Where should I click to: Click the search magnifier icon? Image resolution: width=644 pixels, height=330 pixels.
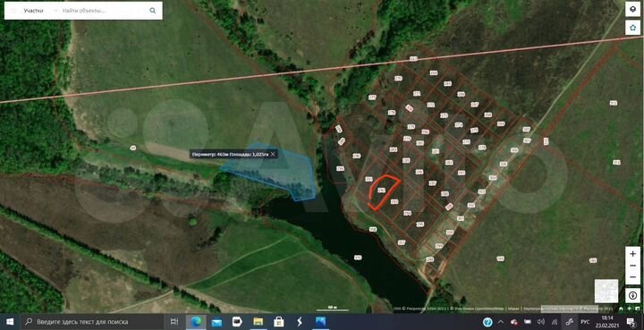(x=153, y=11)
